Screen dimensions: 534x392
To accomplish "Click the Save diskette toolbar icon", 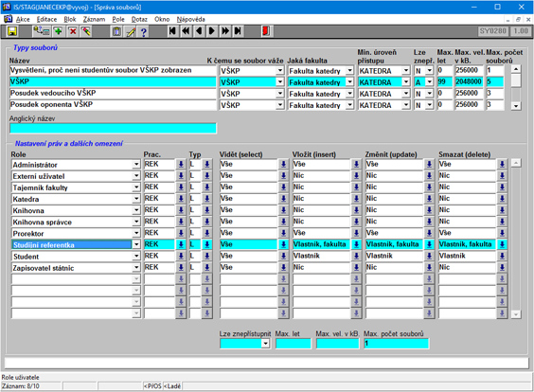I will [x=12, y=31].
